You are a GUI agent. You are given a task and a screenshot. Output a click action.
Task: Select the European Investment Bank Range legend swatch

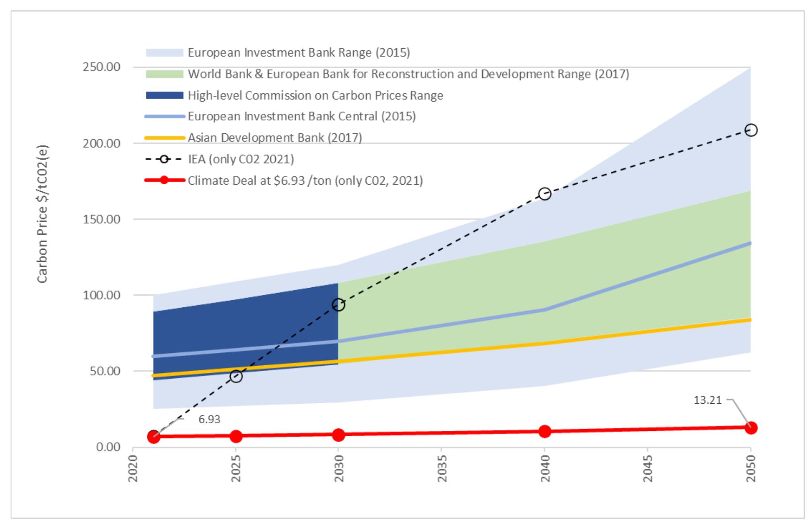pyautogui.click(x=164, y=52)
